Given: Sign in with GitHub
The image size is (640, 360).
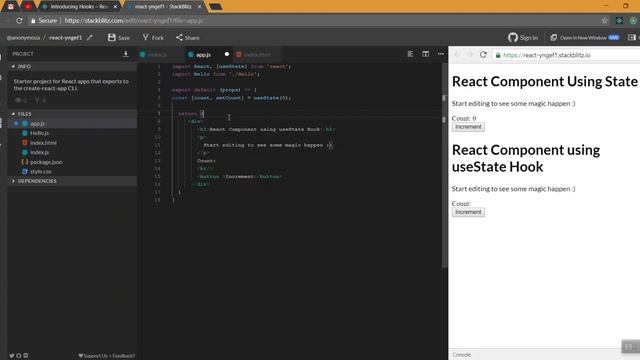Looking at the screenshot, I should (523, 38).
